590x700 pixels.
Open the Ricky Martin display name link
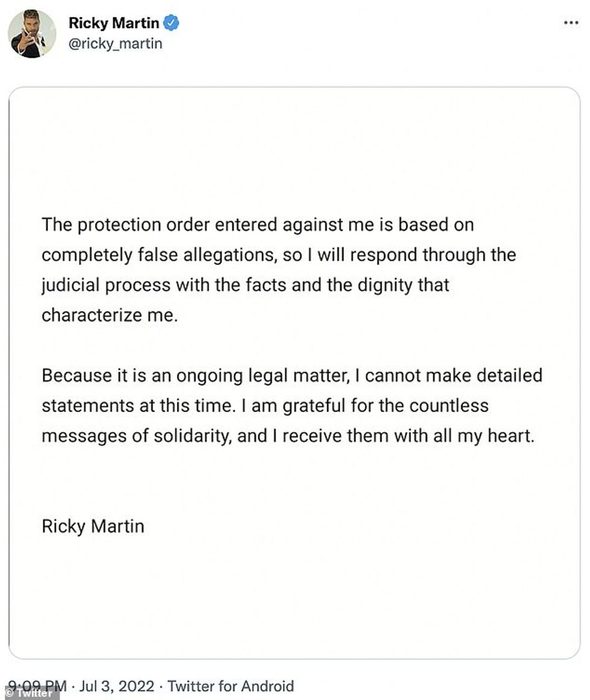coord(114,23)
